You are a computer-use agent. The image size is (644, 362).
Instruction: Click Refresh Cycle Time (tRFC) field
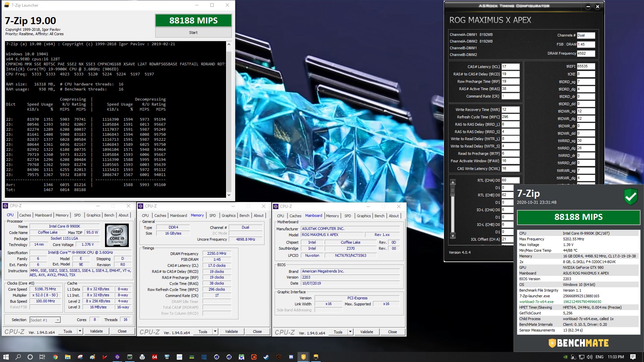tap(511, 117)
